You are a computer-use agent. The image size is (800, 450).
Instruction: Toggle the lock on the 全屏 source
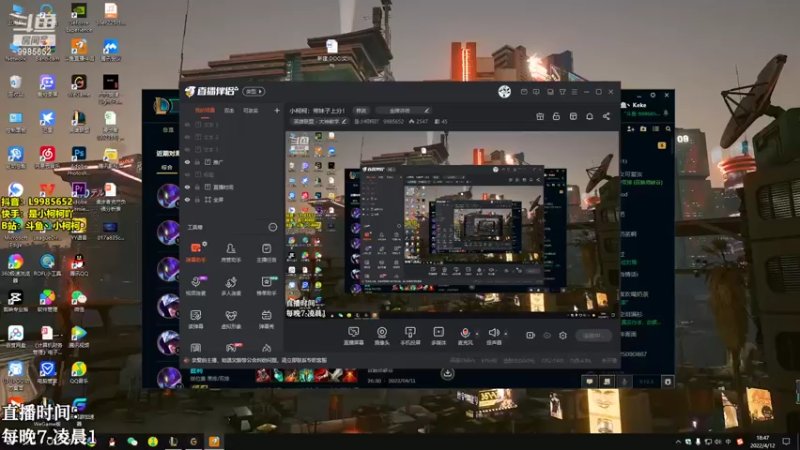coord(197,200)
